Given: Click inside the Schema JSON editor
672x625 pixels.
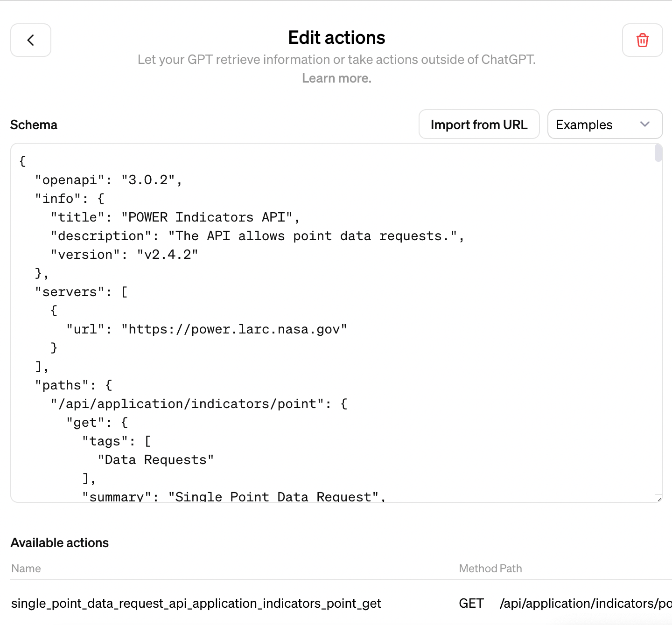Looking at the screenshot, I should (x=336, y=323).
